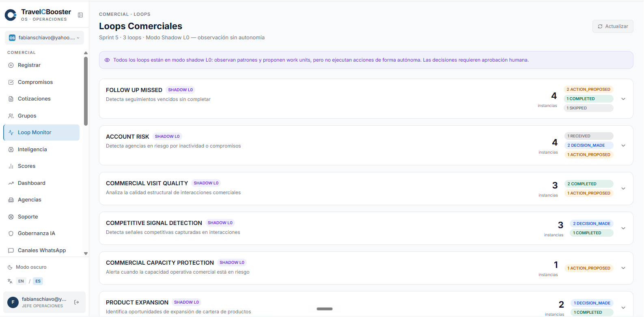Click the 2 ACTION_PROPOSED badge in Follow Up Missed
Viewport: 644px width, 317px height.
point(588,90)
